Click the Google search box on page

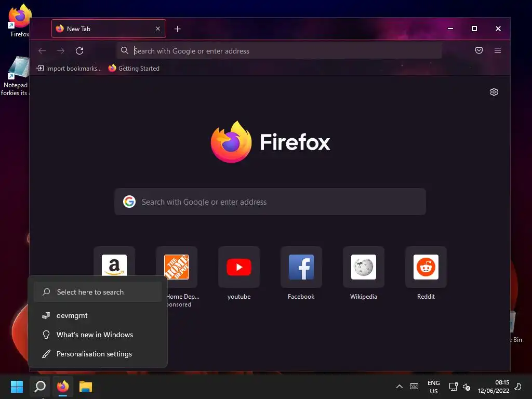(270, 202)
